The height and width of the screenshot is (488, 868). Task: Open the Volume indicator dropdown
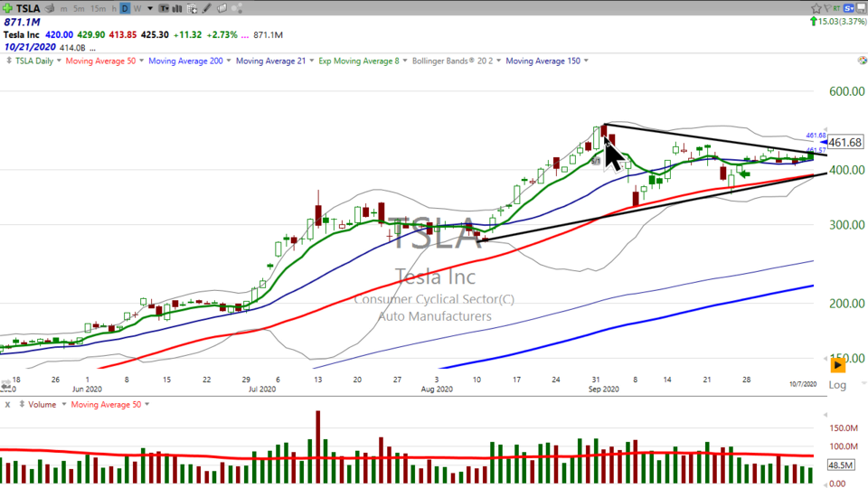63,405
